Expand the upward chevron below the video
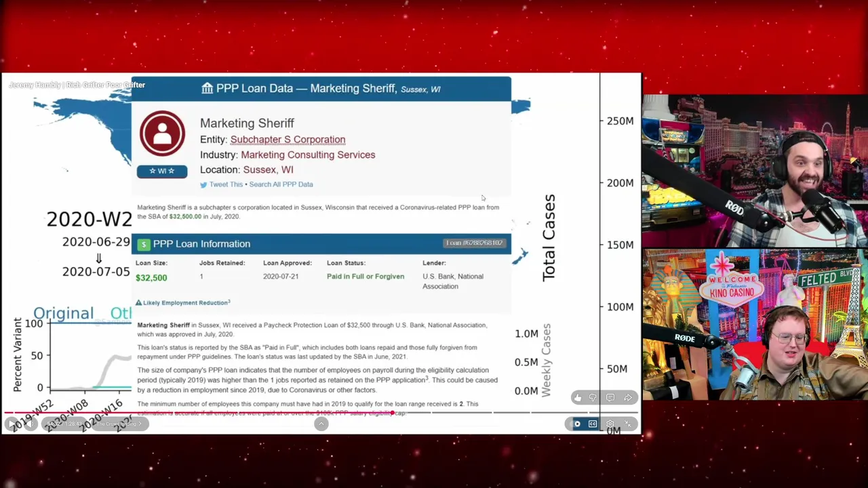This screenshot has height=488, width=868. [321, 424]
